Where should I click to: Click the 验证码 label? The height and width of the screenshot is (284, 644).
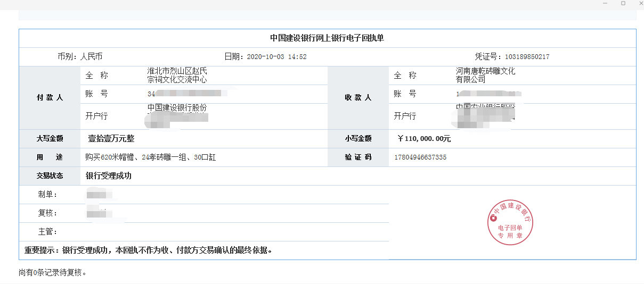click(358, 157)
